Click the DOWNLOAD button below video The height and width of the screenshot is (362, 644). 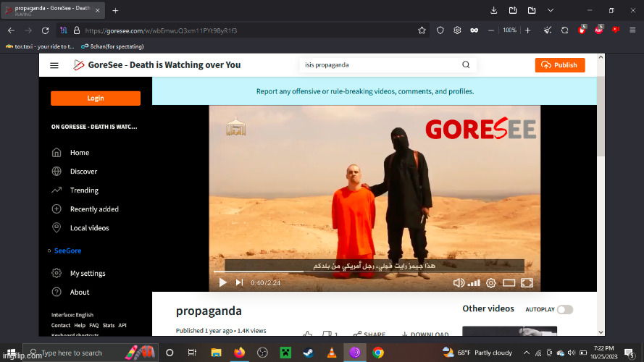coord(425,334)
